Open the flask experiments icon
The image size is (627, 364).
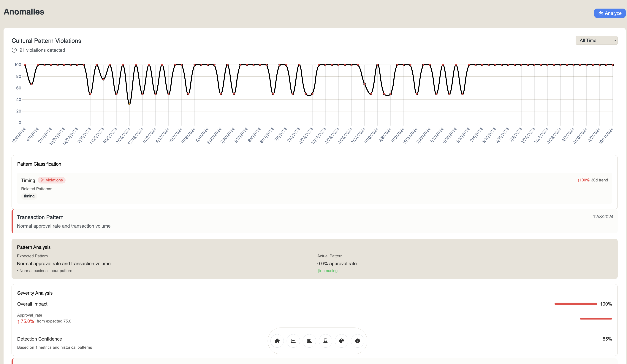click(325, 341)
